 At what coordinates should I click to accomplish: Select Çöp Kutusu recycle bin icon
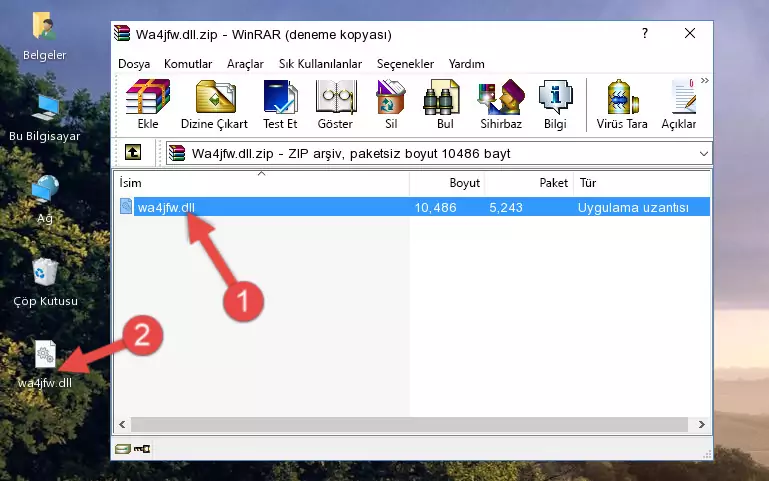pyautogui.click(x=45, y=272)
